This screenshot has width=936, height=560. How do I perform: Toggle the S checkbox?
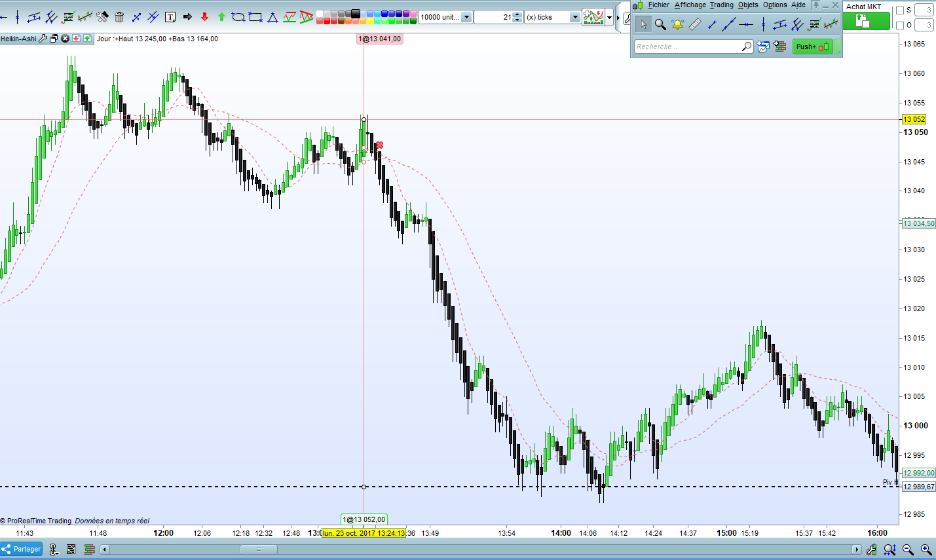tap(900, 10)
